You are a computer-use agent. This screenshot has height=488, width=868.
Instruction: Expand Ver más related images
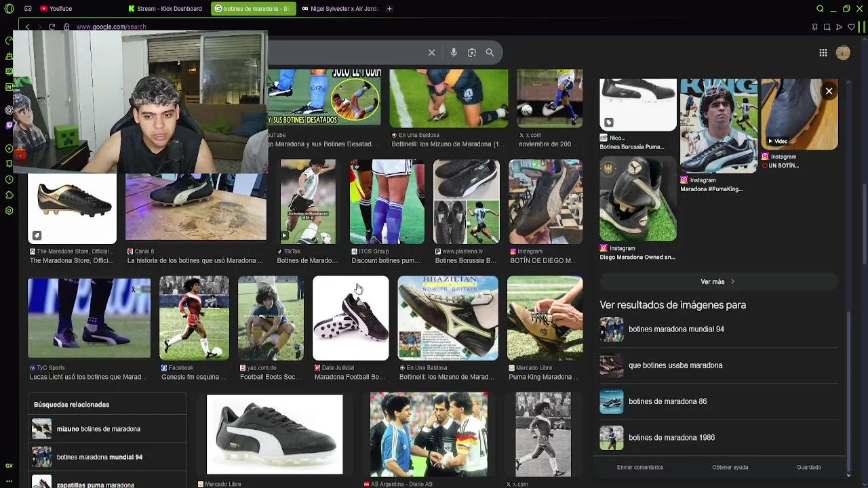(x=717, y=282)
